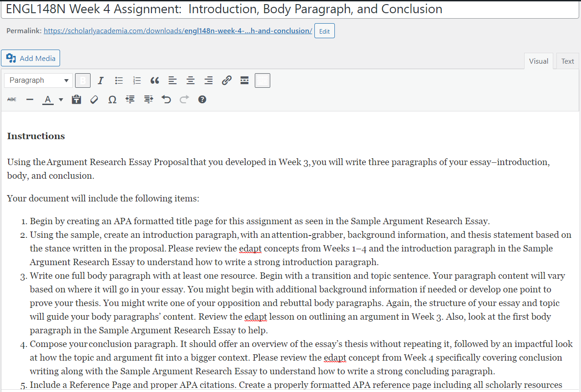Click the 'Permalink:' label
This screenshot has width=581, height=392.
tap(24, 31)
